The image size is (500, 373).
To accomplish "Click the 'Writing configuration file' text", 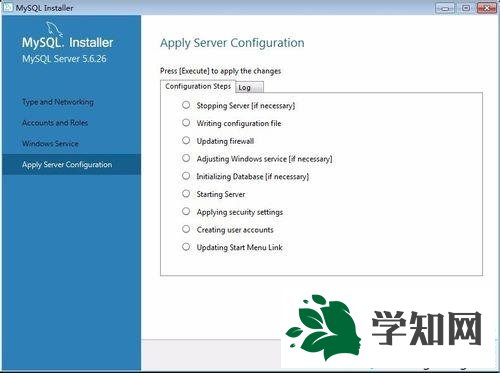I will click(x=239, y=123).
